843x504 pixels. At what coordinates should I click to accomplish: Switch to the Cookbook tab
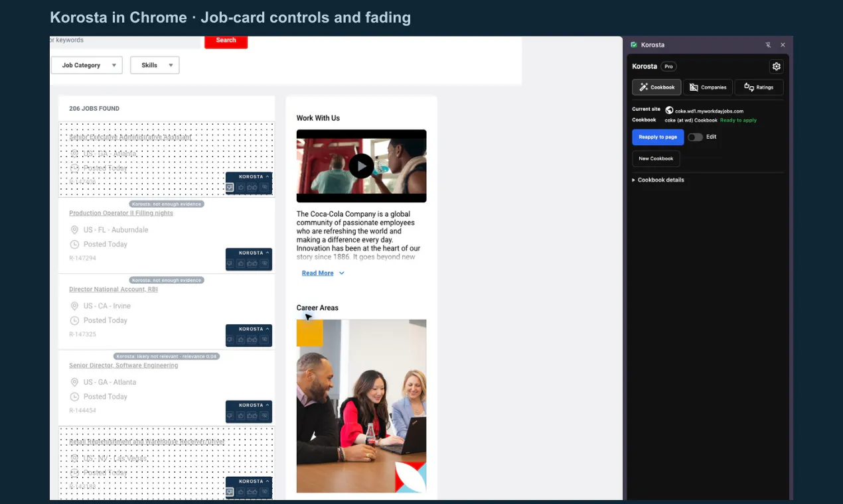[657, 87]
